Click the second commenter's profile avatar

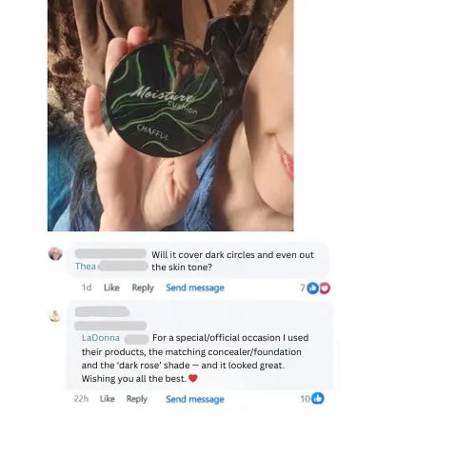[55, 315]
